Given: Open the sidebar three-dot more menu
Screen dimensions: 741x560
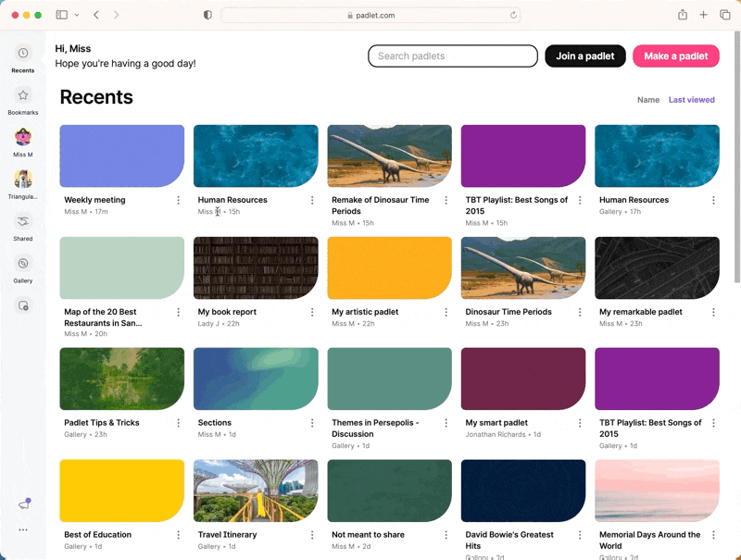Looking at the screenshot, I should coord(22,529).
